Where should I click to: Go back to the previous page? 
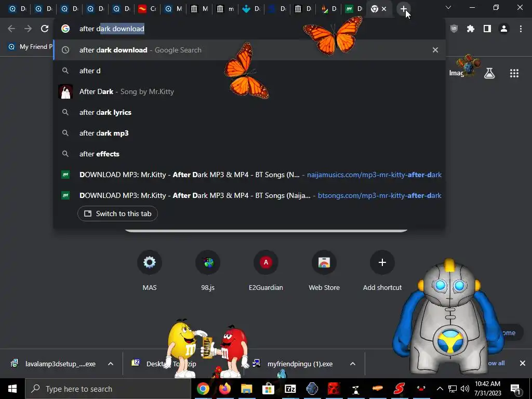(11, 29)
